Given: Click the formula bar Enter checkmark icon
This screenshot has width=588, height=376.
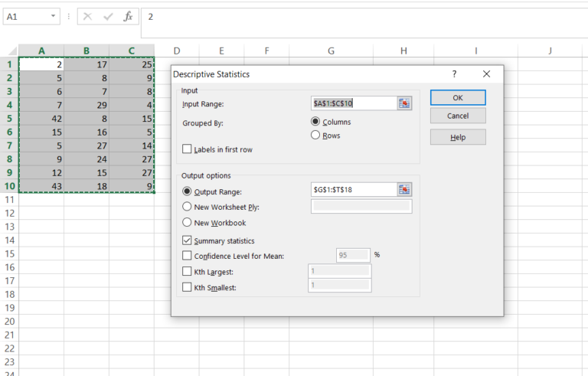Looking at the screenshot, I should point(108,16).
